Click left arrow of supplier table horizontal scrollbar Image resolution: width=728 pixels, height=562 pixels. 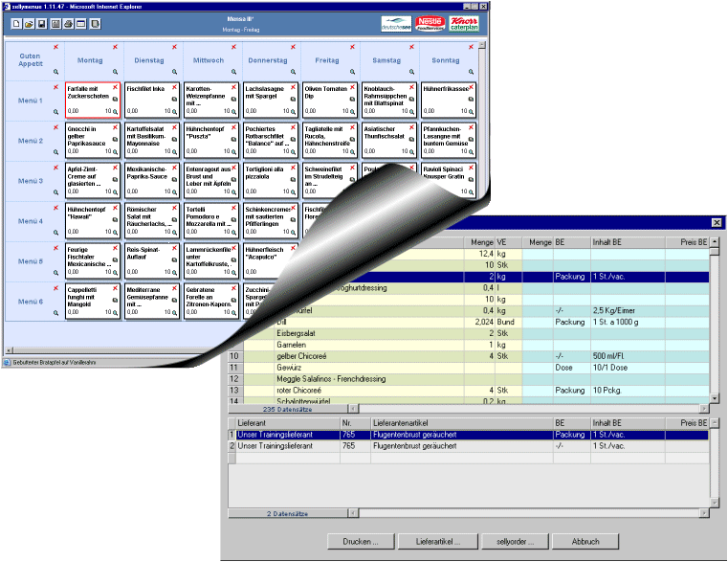(353, 513)
